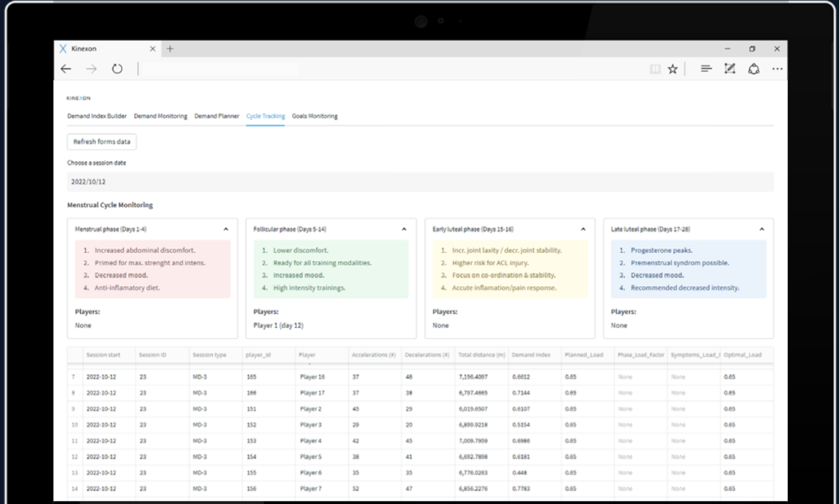Open the session date dropdown 2022/10/12
This screenshot has width=839, height=504.
pos(420,181)
